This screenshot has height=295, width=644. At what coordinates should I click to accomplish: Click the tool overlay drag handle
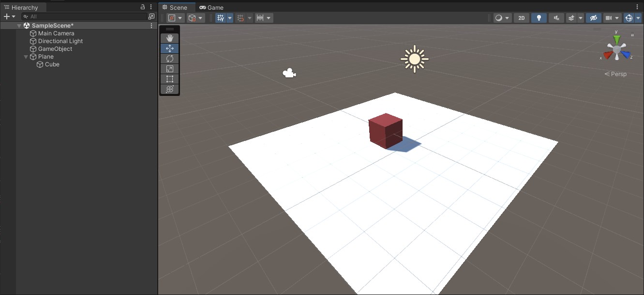170,30
